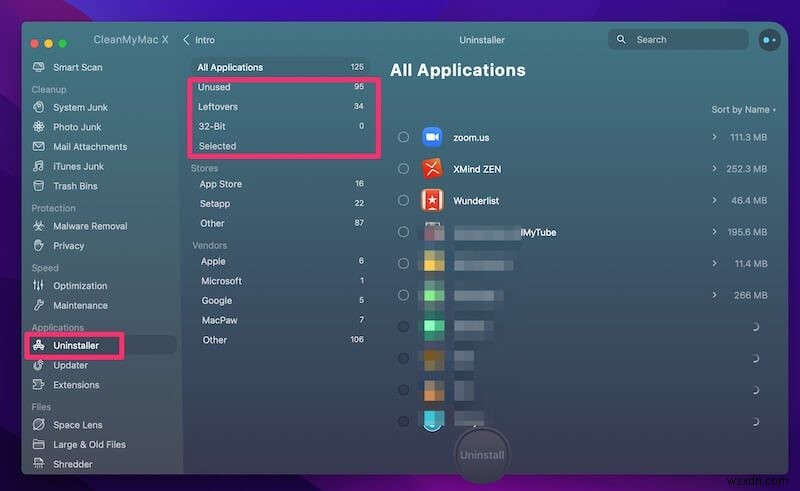800x491 pixels.
Task: Select the 32-Bit filter
Action: click(280, 126)
